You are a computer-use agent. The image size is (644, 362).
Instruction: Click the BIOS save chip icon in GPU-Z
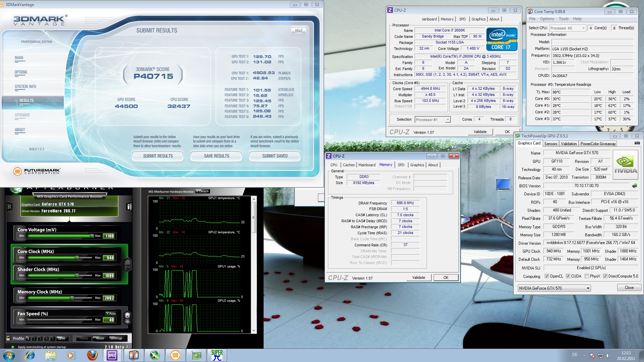pyautogui.click(x=634, y=186)
